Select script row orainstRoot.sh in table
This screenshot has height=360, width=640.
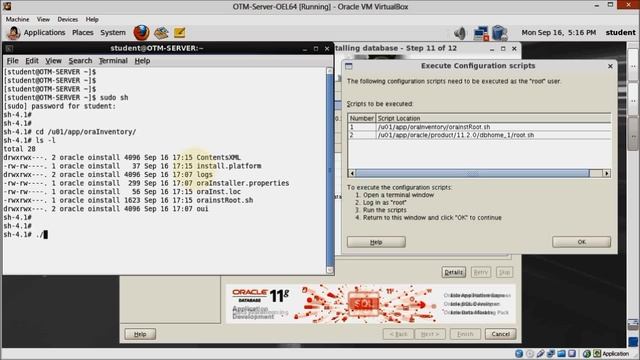tap(480, 127)
